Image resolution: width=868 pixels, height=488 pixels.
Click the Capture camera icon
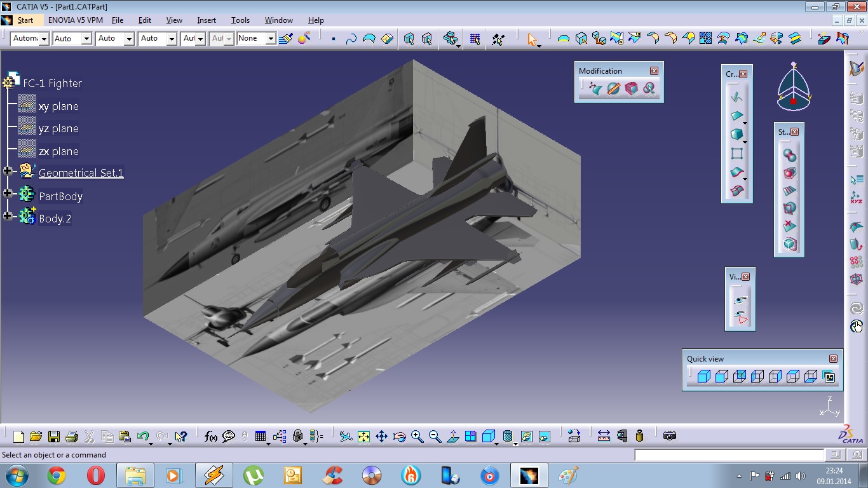point(669,436)
